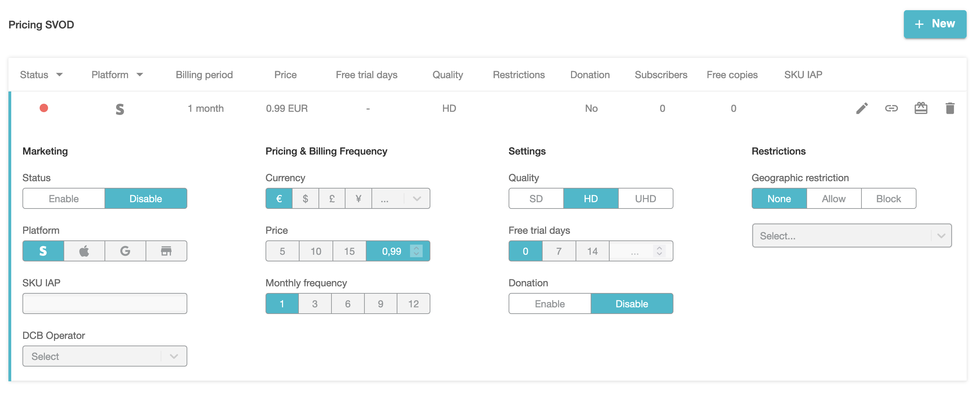The height and width of the screenshot is (396, 980).
Task: Set monthly frequency to 3
Action: coord(315,303)
